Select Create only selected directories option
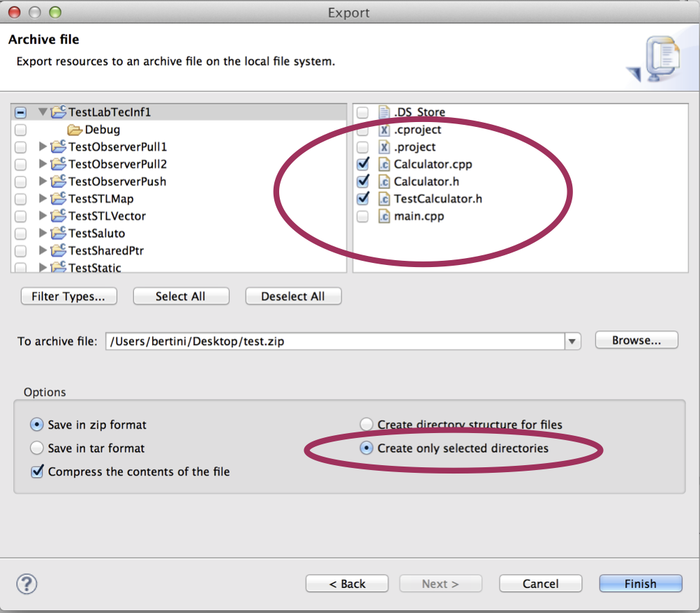Screen dimensions: 700x613 [x=366, y=448]
